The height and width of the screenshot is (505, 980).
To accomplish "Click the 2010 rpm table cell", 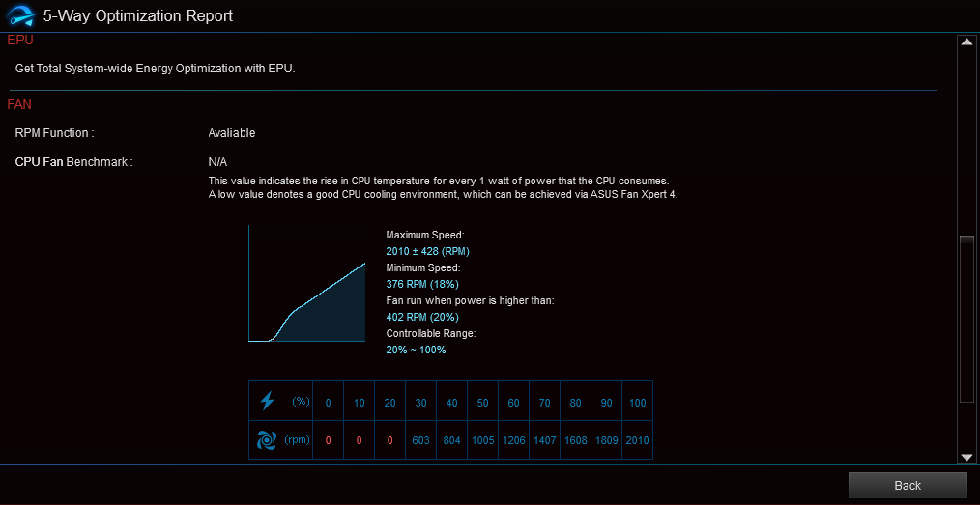I will click(638, 440).
